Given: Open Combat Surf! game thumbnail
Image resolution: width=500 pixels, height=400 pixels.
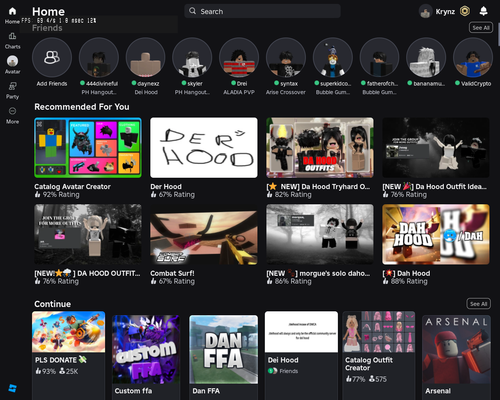Looking at the screenshot, I should click(204, 234).
